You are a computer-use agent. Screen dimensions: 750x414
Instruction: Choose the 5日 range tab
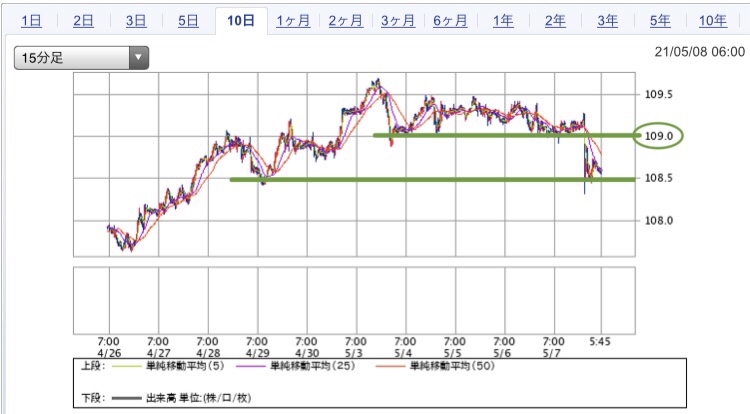point(188,21)
